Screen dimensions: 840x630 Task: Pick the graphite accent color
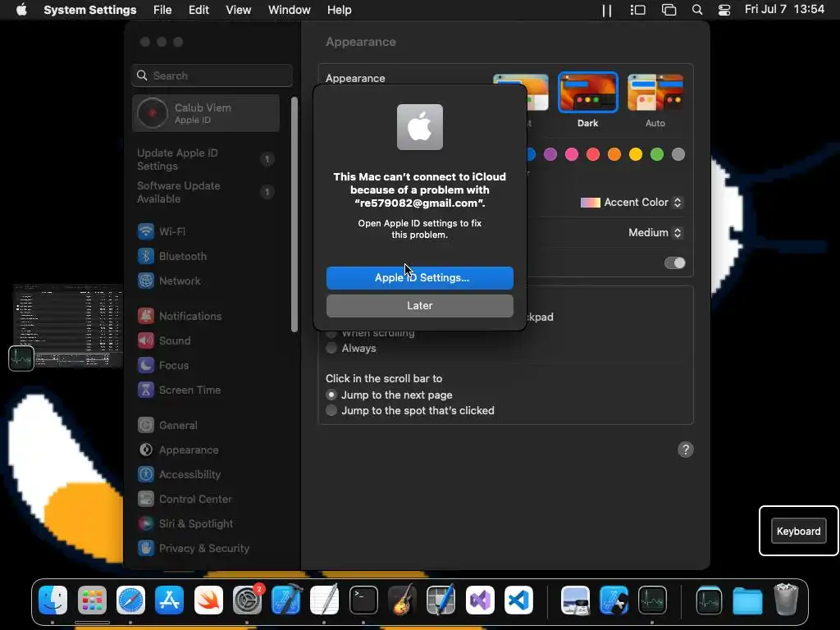click(x=678, y=154)
